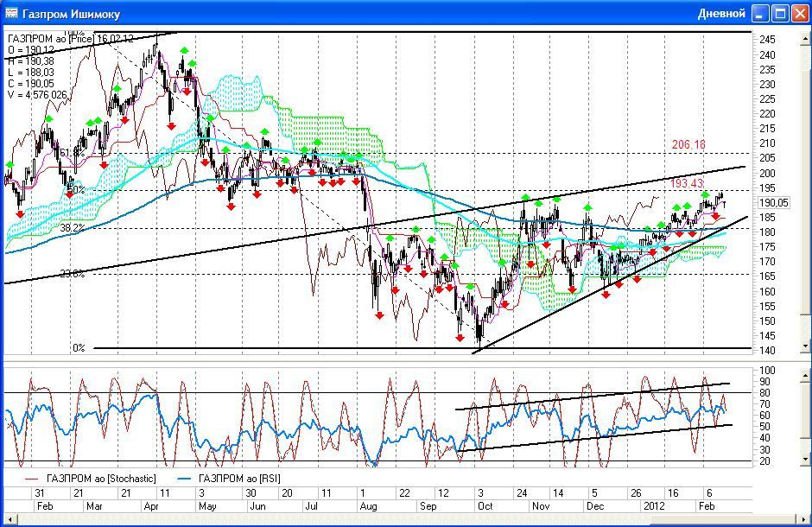Click the red level label 206,18
812x527 pixels.
pos(688,144)
